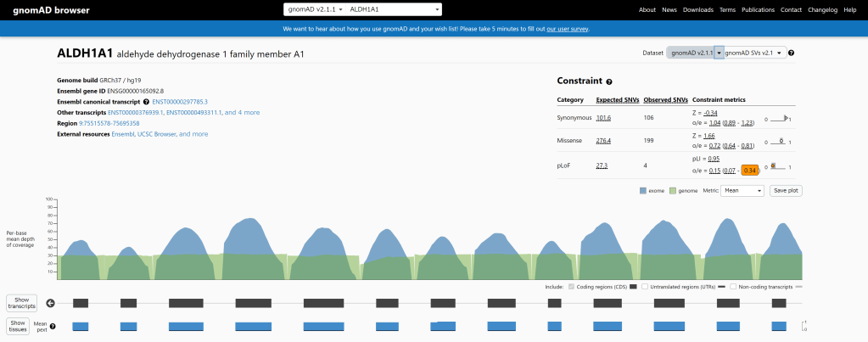Click the canonical transcript help icon
The image size is (868, 342).
pyautogui.click(x=146, y=102)
